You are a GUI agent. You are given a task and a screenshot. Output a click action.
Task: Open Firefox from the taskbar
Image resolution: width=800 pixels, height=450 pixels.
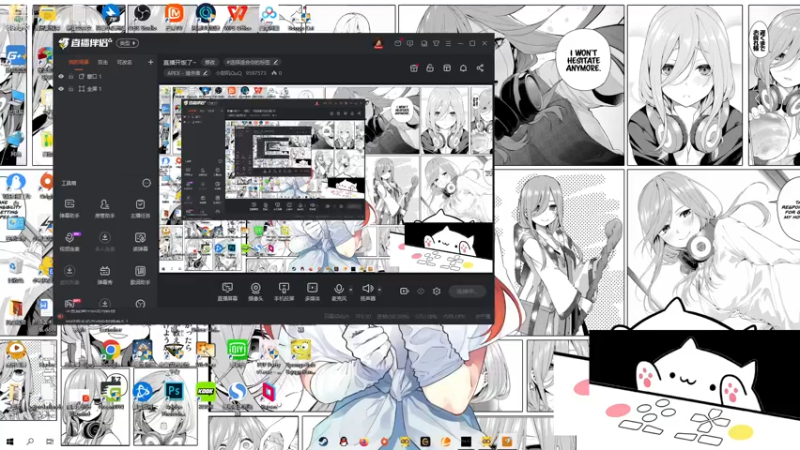click(364, 441)
